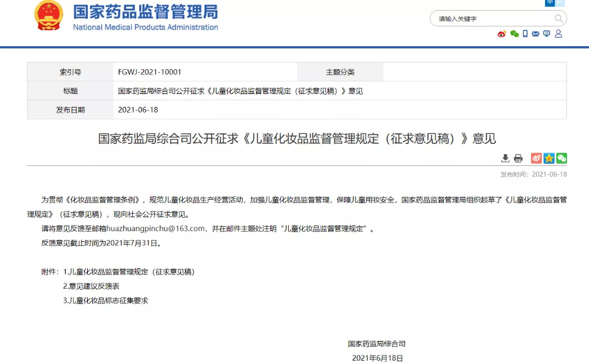The height and width of the screenshot is (364, 589).
Task: Share article to Weibo (red icon)
Action: (x=536, y=158)
